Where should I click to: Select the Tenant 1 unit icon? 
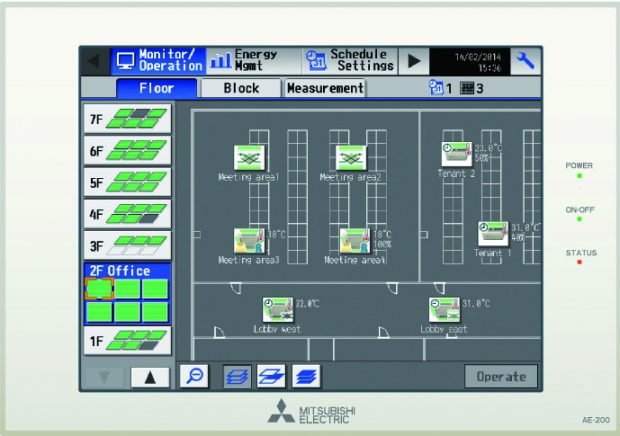click(493, 234)
